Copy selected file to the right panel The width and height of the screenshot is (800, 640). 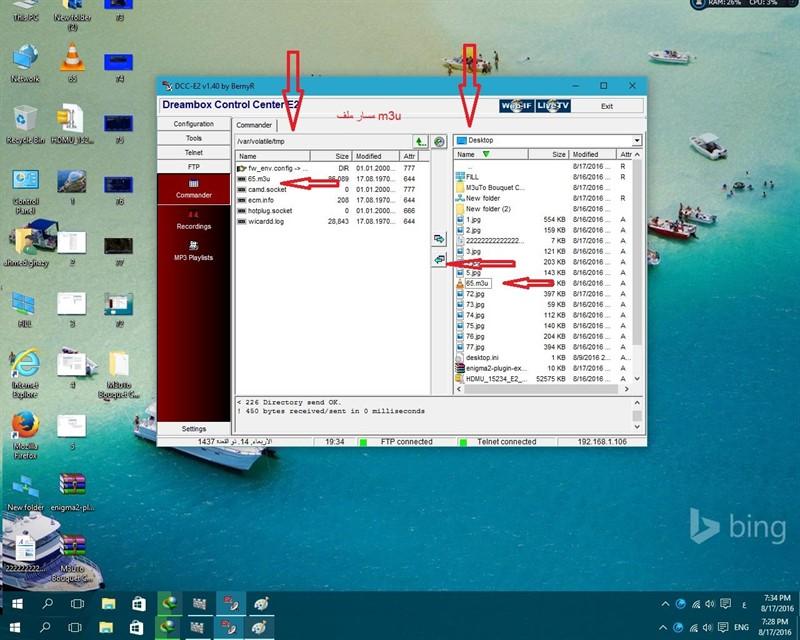(439, 239)
